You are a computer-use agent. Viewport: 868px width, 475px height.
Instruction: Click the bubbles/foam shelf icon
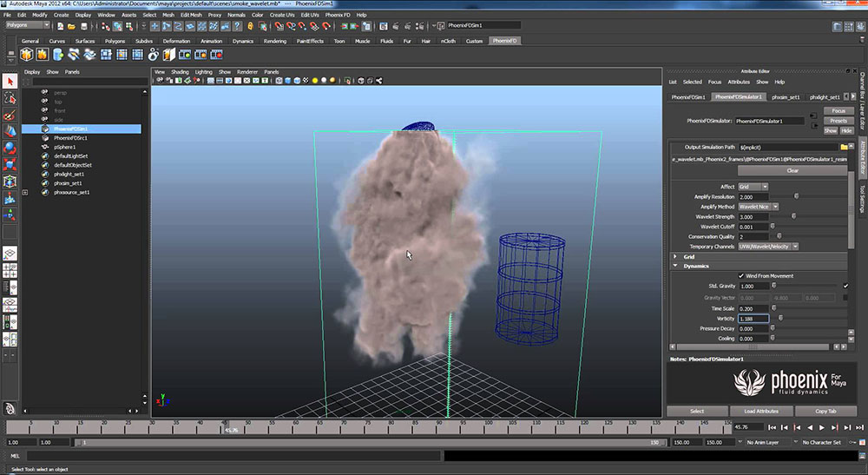pyautogui.click(x=154, y=54)
